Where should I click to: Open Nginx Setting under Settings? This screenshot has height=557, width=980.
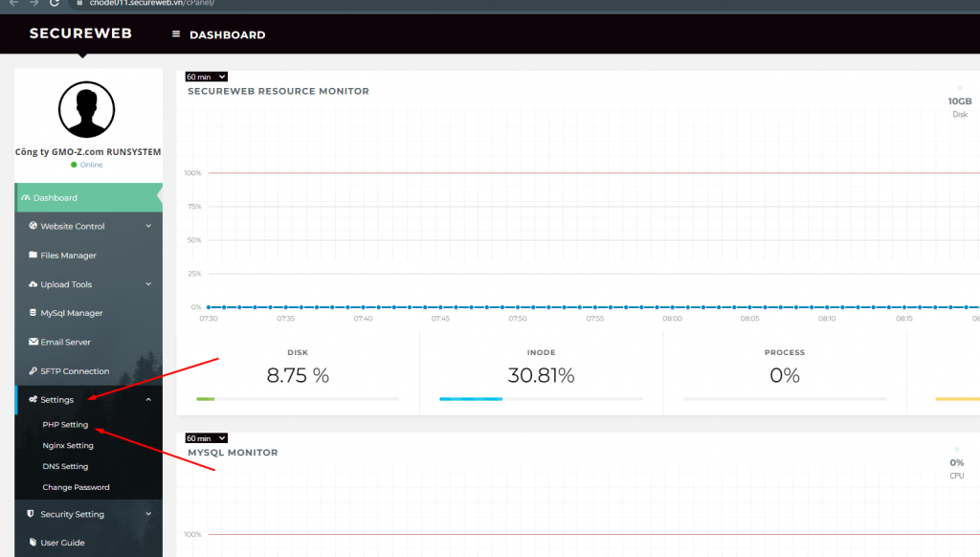pyautogui.click(x=68, y=445)
